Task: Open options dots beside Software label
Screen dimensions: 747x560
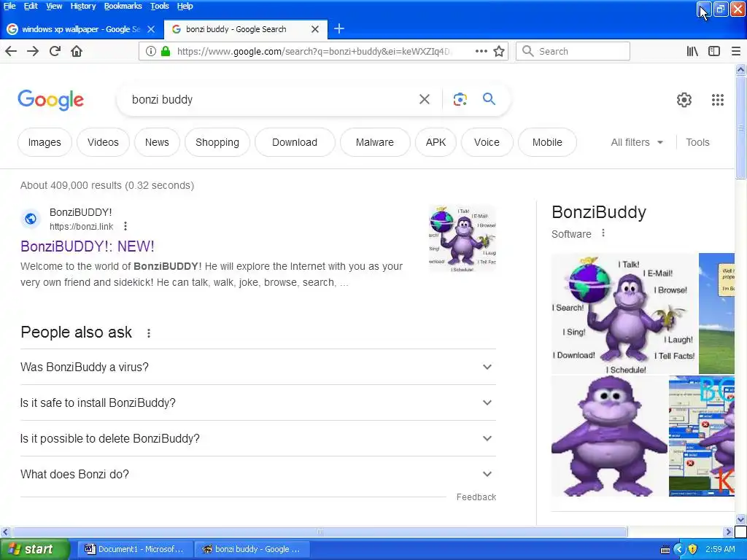Action: pos(603,233)
